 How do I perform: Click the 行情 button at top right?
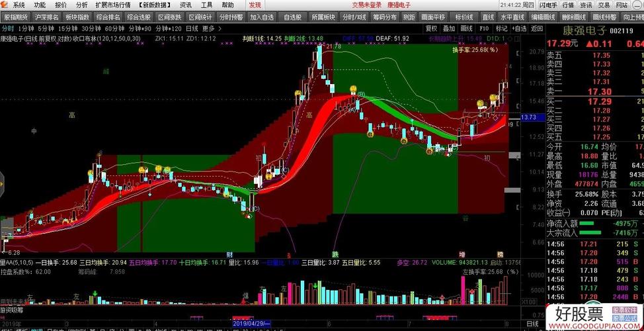point(568,5)
